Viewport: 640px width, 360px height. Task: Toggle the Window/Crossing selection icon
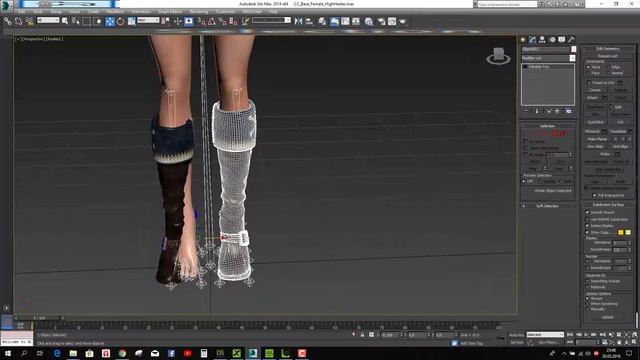[x=97, y=21]
